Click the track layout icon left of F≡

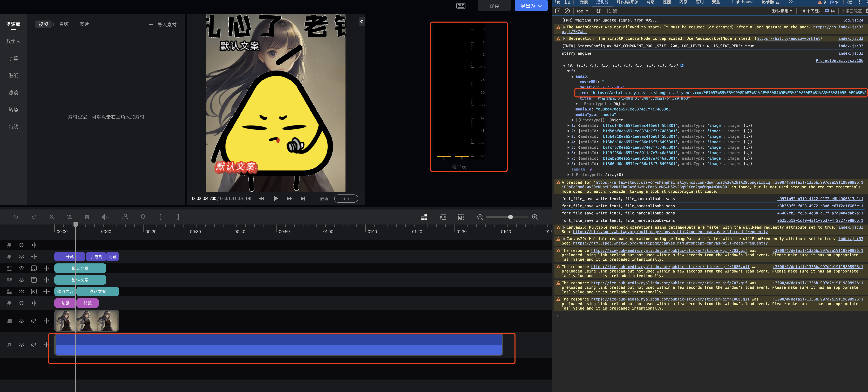click(x=424, y=217)
